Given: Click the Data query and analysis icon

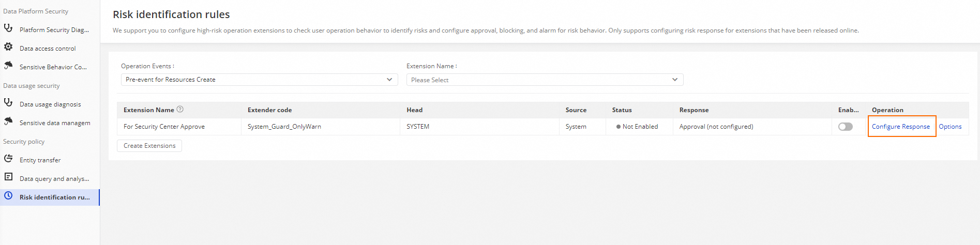Looking at the screenshot, I should pyautogui.click(x=8, y=177).
